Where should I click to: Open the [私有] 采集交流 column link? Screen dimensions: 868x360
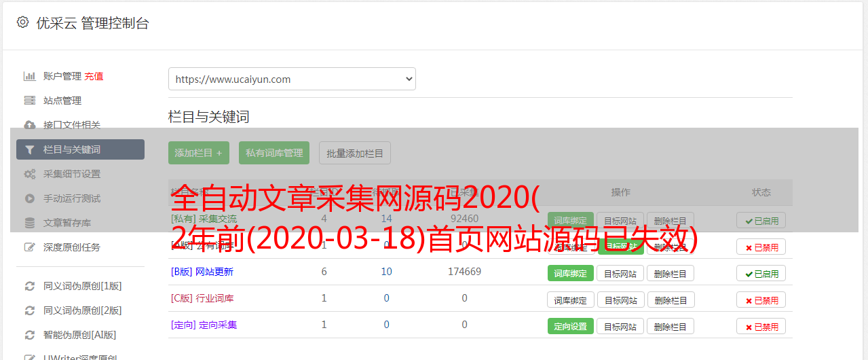[x=204, y=219]
